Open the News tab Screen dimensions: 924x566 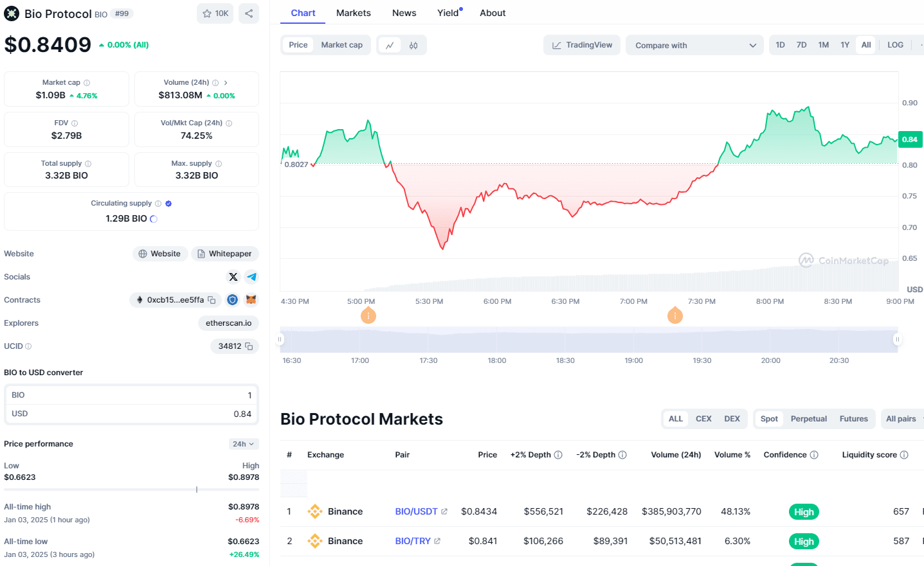click(x=404, y=13)
